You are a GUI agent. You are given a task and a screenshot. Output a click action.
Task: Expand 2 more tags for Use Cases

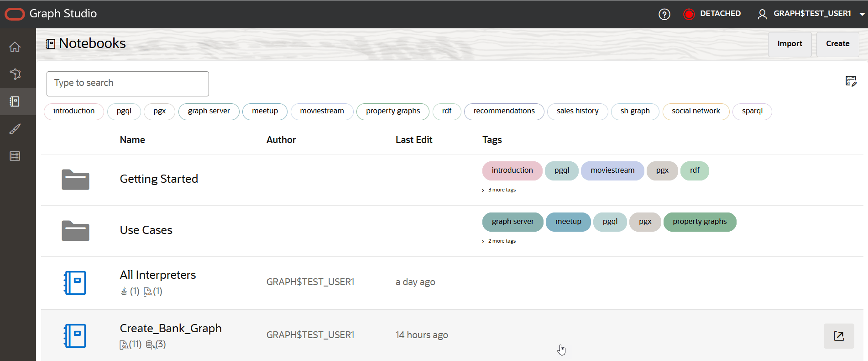[x=499, y=241]
